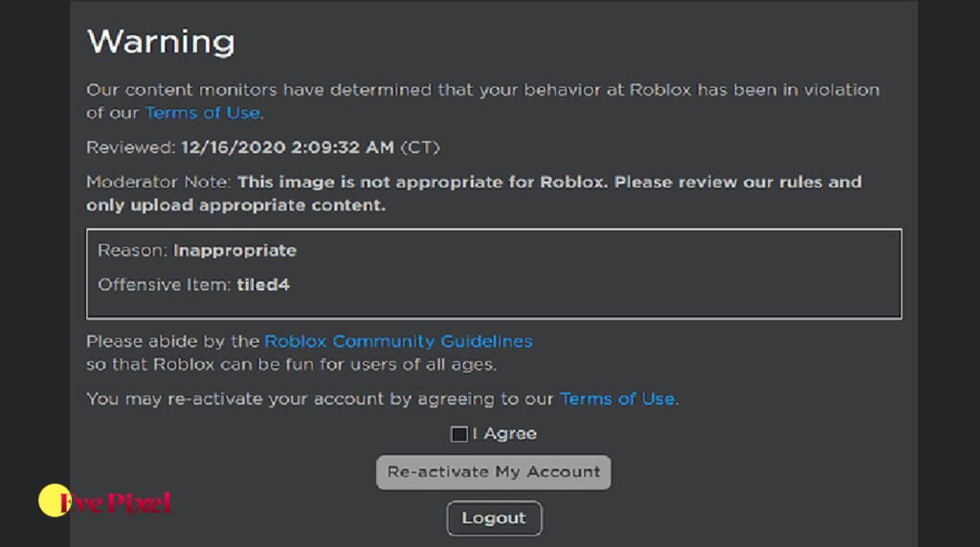This screenshot has height=547, width=980.
Task: Click the Logout button
Action: coord(494,518)
